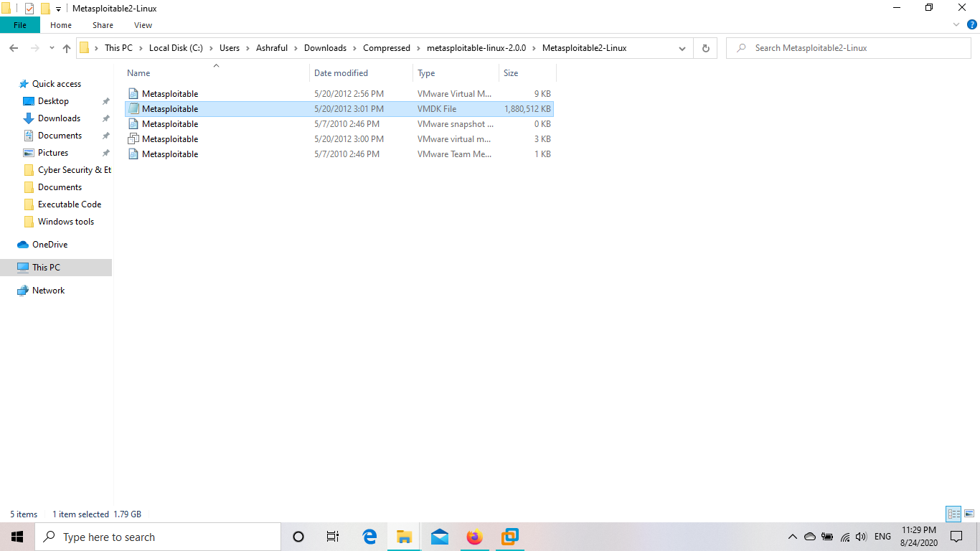
Task: Switch to the View ribbon tab
Action: (142, 24)
